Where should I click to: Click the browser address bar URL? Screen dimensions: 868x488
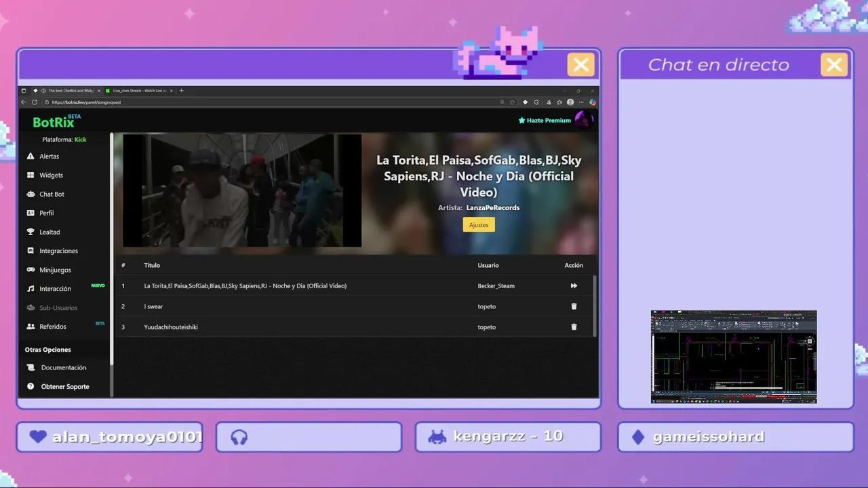click(x=86, y=102)
